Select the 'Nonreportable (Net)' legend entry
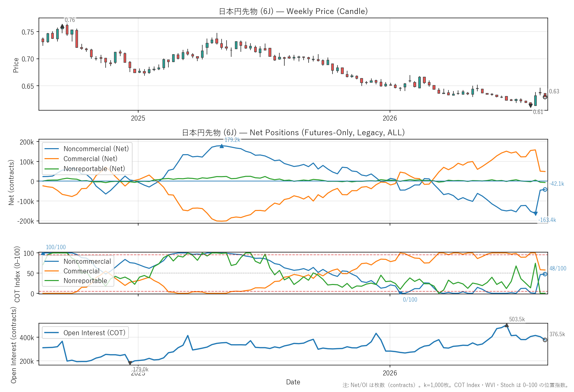The width and height of the screenshot is (574, 392). click(x=94, y=169)
